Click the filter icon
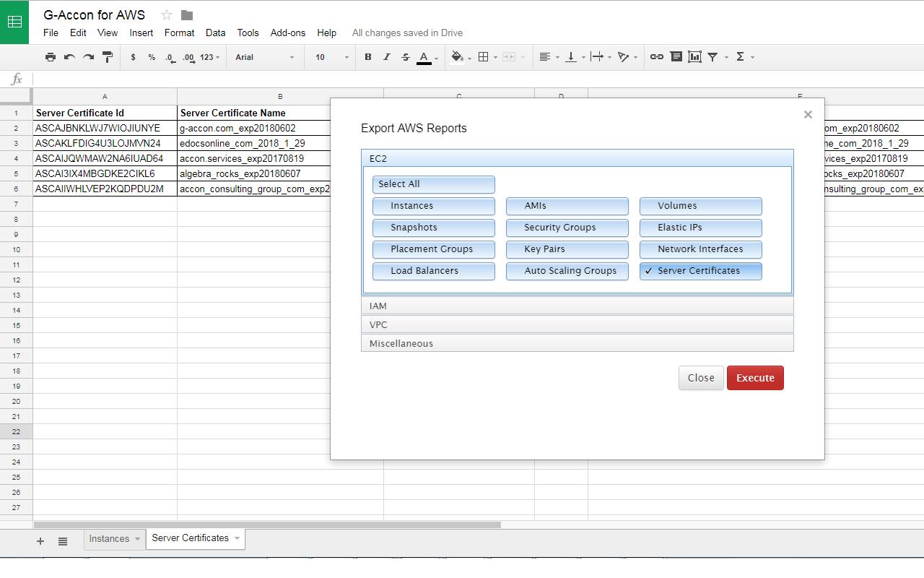Image resolution: width=924 pixels, height=578 pixels. (x=712, y=57)
